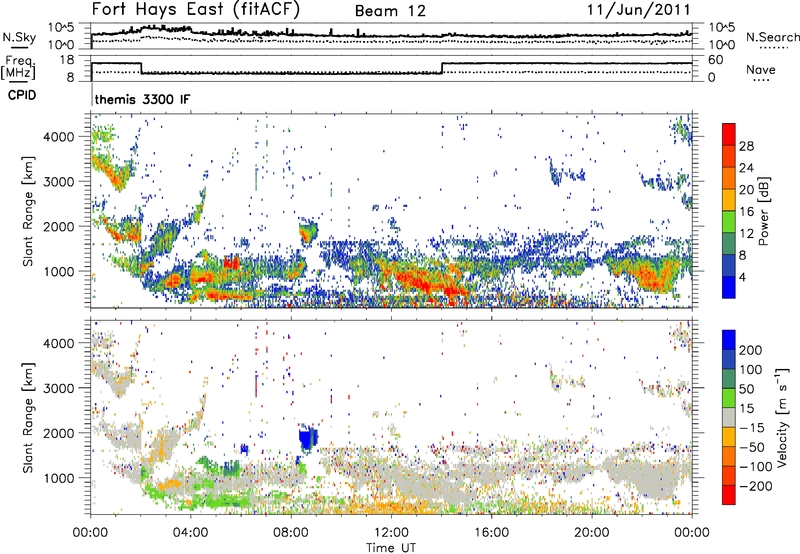Click the "4" label on Power color bar
The width and height of the screenshot is (800, 554).
click(742, 278)
